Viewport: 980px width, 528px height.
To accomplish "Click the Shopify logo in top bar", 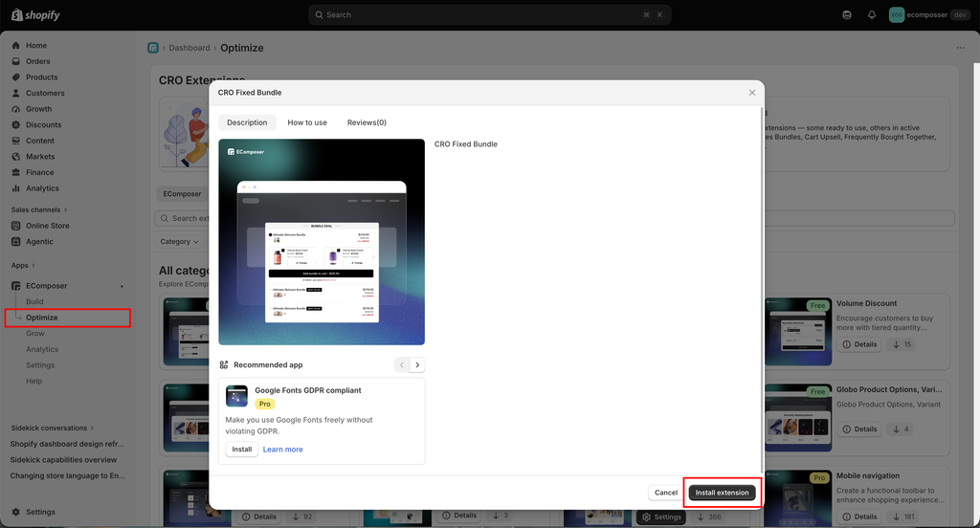I will click(35, 15).
